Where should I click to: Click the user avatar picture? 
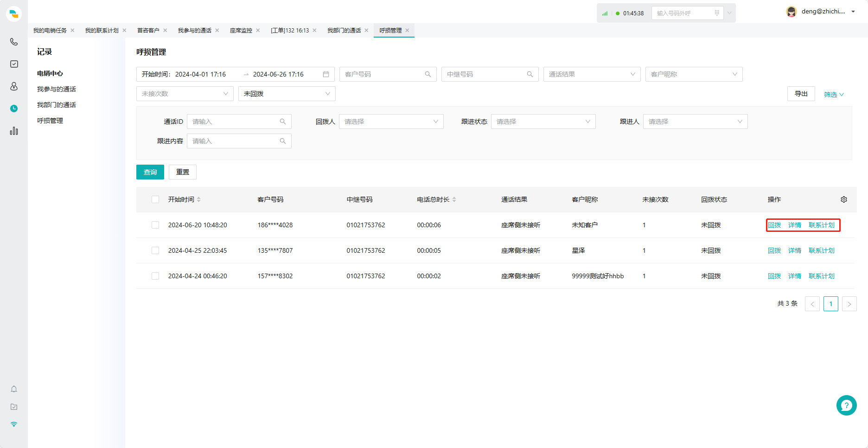[791, 12]
